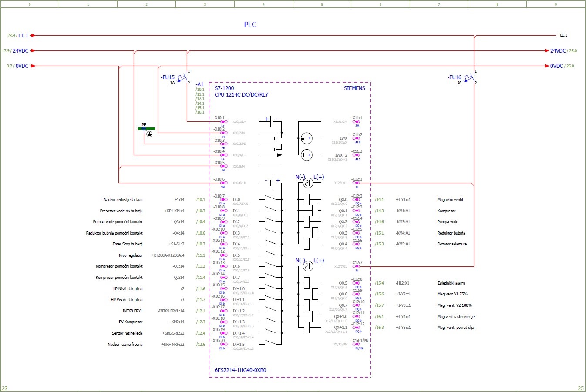This screenshot has width=586, height=392.
Task: Click the QX.0 relay output coil symbol
Action: (306, 200)
